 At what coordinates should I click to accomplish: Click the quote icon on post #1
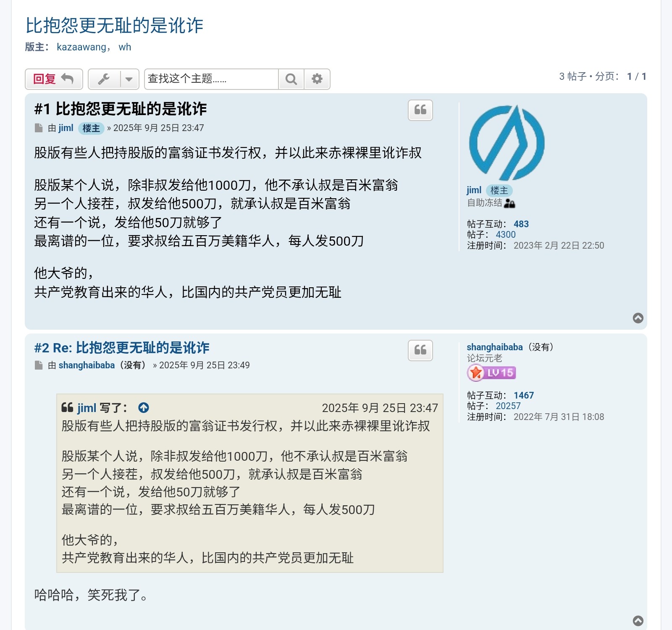(420, 110)
